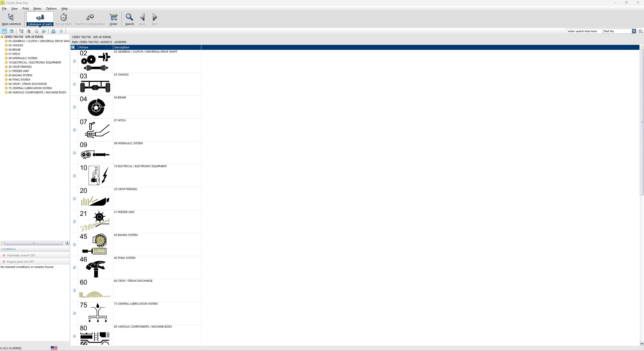This screenshot has width=644, height=351.
Task: Click the tree structure view icon
Action: [x=21, y=31]
